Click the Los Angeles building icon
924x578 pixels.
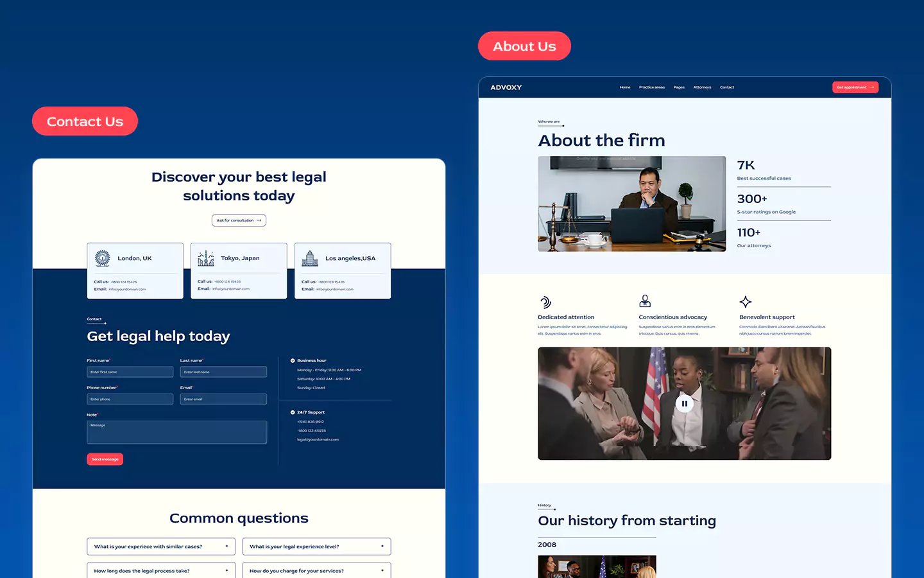click(310, 258)
